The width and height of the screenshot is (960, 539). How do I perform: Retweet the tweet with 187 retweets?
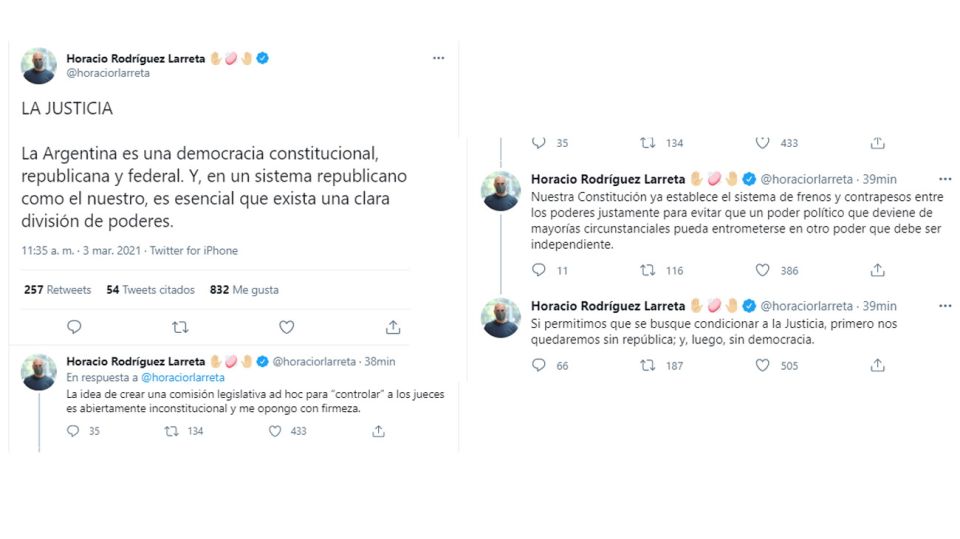(x=648, y=365)
